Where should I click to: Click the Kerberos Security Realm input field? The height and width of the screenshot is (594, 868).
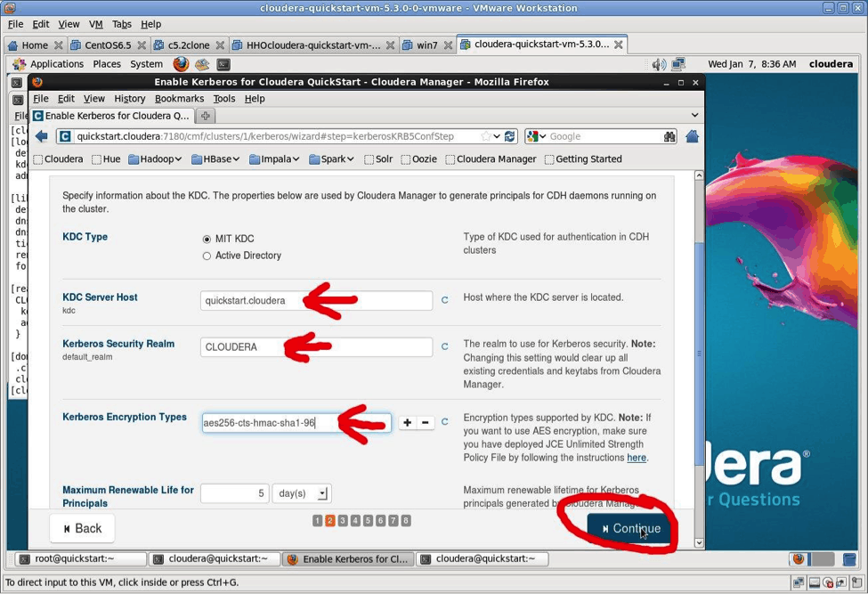click(x=316, y=347)
